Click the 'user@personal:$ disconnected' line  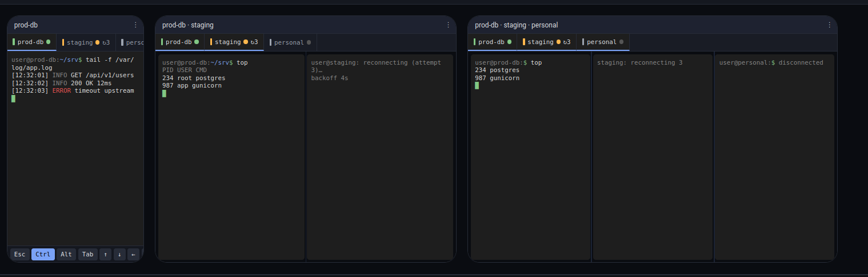tap(771, 62)
